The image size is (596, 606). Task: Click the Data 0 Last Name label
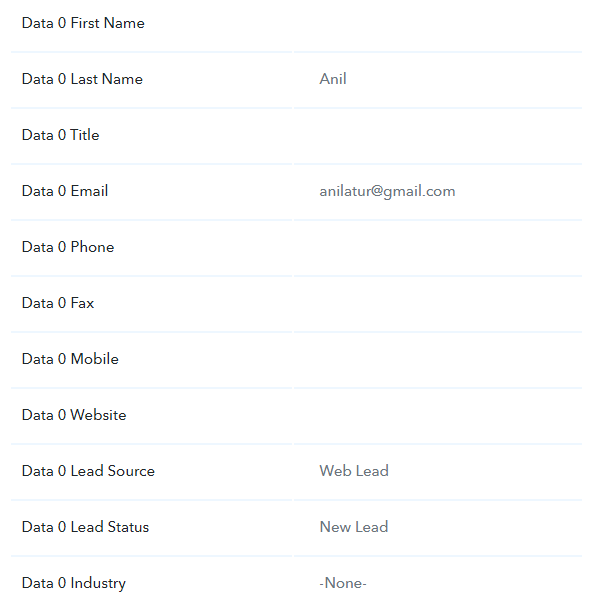82,79
